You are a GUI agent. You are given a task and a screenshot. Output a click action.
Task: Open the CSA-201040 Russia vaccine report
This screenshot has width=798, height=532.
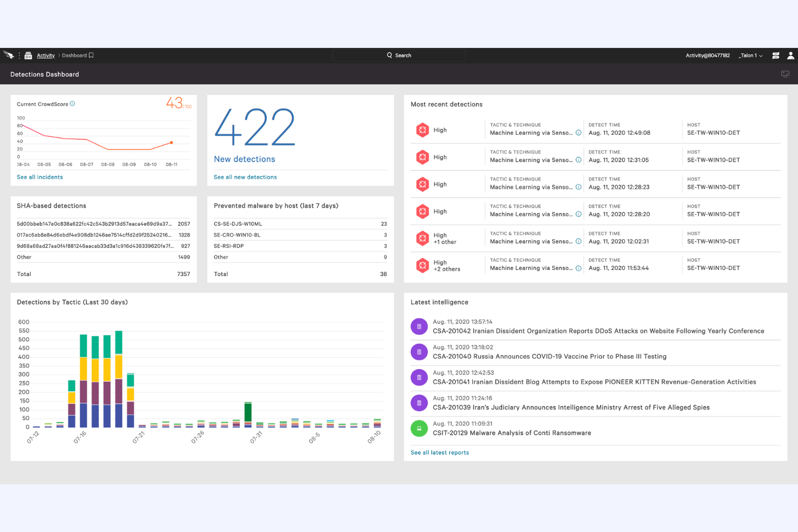549,356
